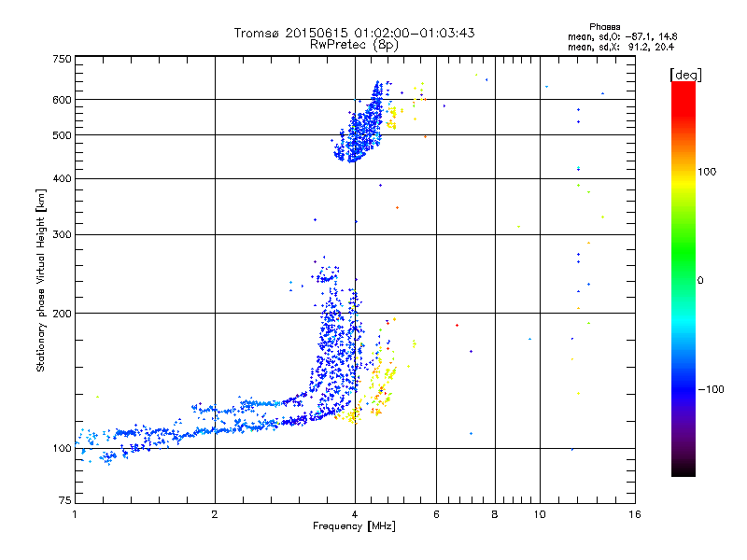Click the plot title 'Tromsø 20150615 01:02:00-01:03:43'

(354, 33)
